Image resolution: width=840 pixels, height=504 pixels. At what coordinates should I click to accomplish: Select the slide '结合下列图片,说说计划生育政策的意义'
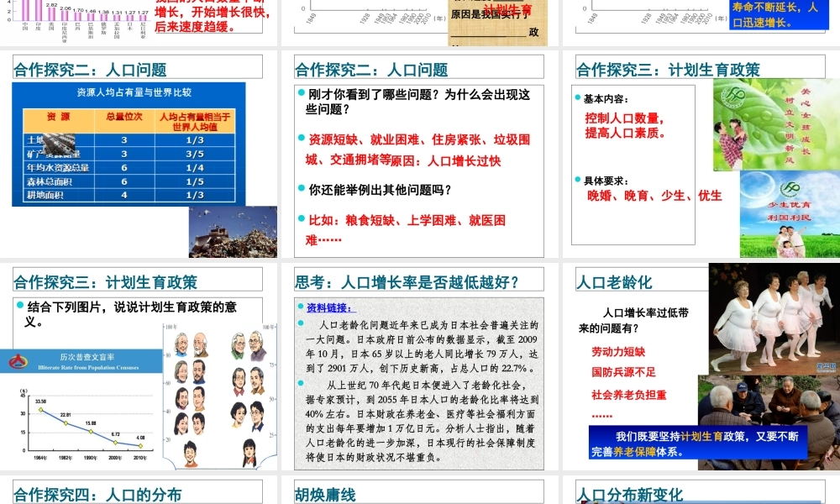(x=139, y=367)
